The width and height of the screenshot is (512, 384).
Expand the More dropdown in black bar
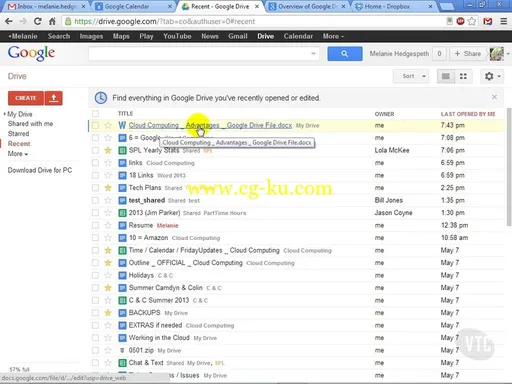click(333, 36)
